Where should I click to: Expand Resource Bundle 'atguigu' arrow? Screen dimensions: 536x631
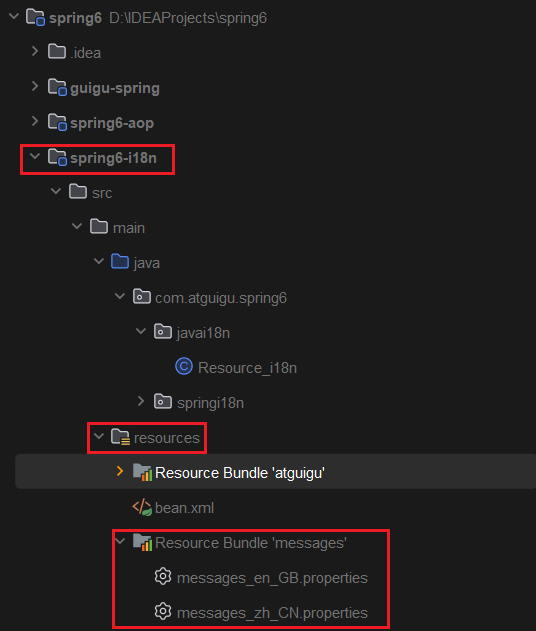coord(120,471)
